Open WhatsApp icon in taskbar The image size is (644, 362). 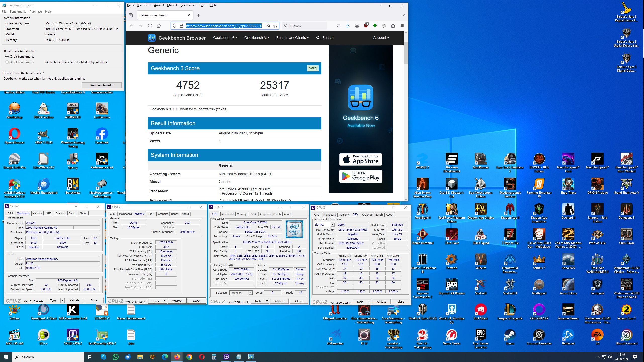click(116, 357)
